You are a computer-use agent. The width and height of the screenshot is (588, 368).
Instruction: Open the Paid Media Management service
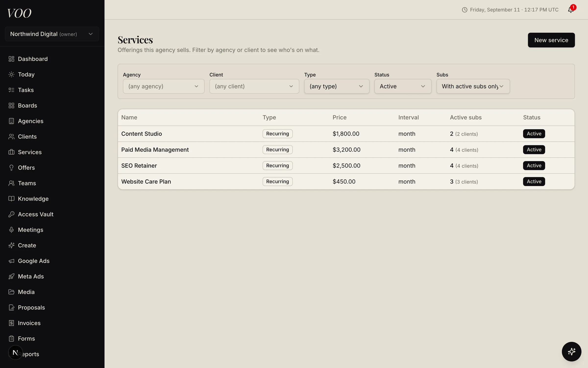click(346, 150)
